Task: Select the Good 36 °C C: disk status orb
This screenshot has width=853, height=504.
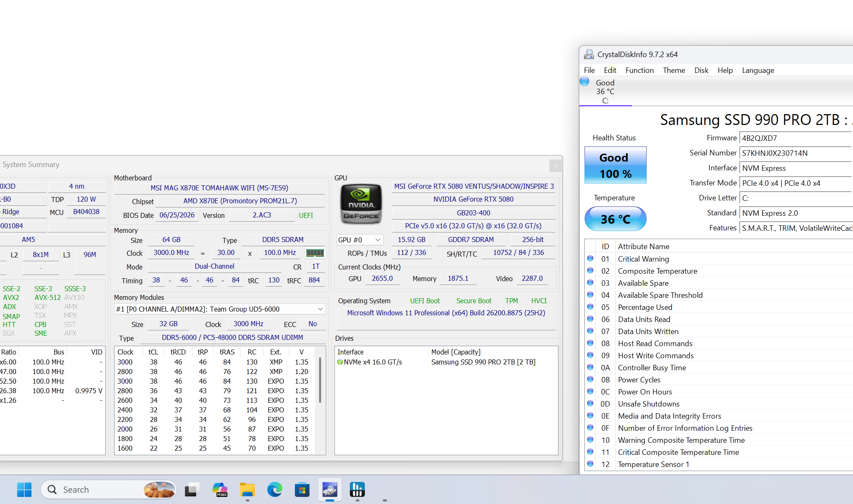Action: click(x=584, y=82)
